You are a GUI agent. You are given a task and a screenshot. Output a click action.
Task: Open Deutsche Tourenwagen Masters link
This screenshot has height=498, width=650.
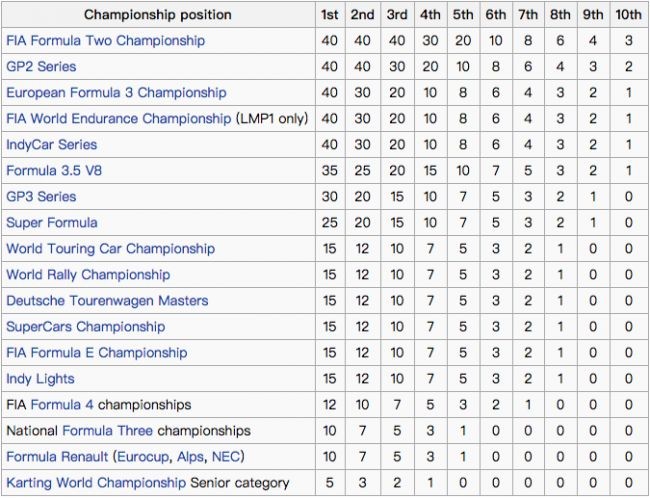[107, 301]
